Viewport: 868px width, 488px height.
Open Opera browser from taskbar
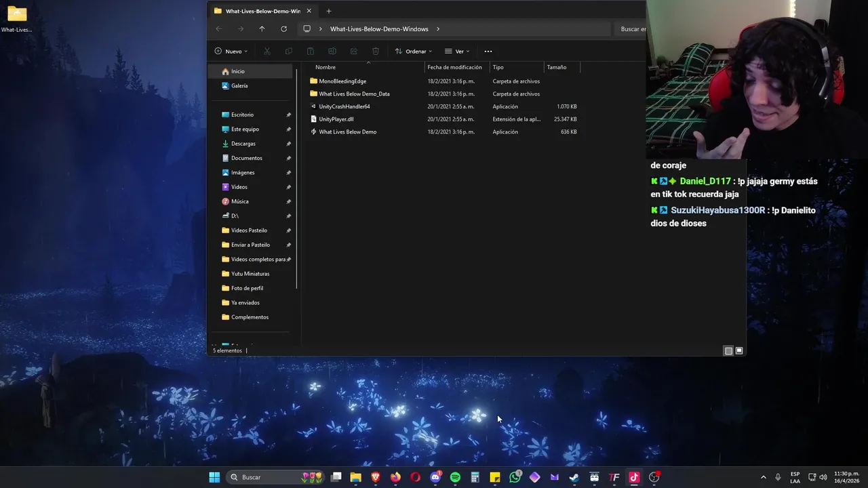pyautogui.click(x=415, y=477)
